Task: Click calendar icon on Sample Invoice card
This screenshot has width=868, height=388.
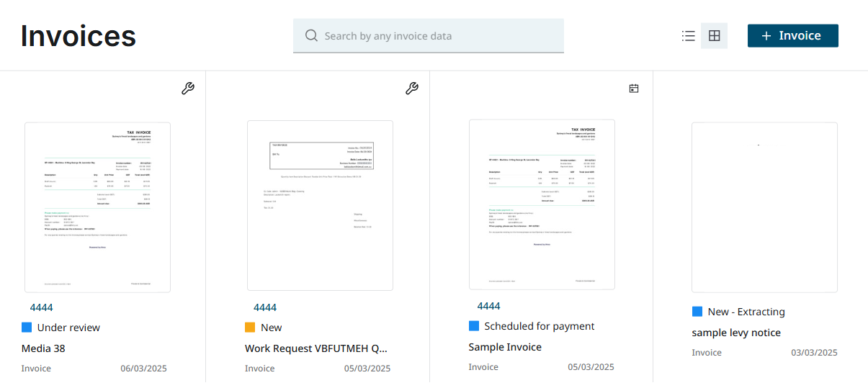Action: pyautogui.click(x=634, y=89)
